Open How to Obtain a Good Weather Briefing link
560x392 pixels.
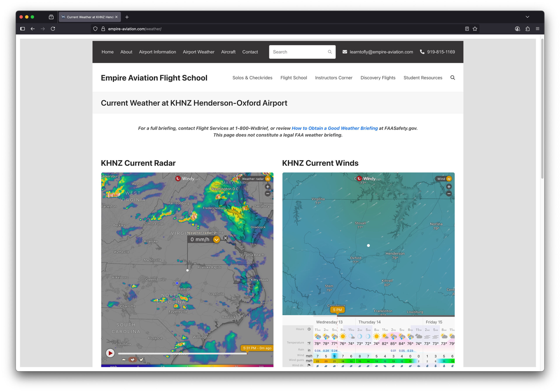click(334, 128)
